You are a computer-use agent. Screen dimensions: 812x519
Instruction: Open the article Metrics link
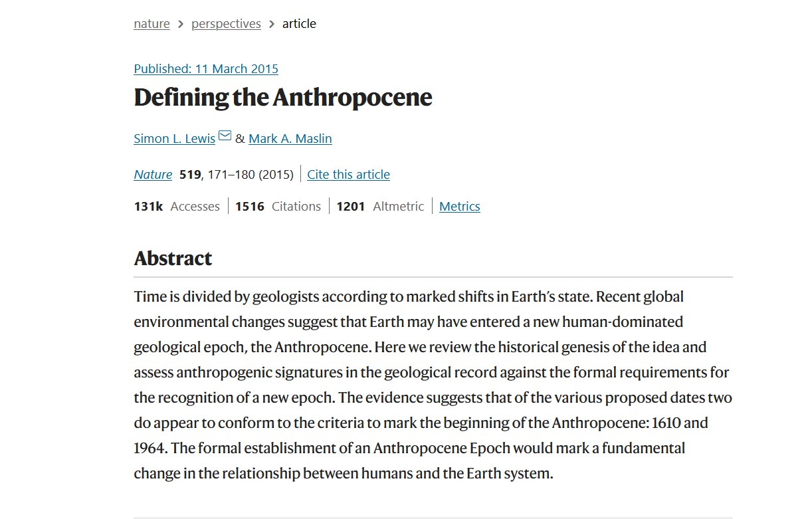[x=459, y=207]
